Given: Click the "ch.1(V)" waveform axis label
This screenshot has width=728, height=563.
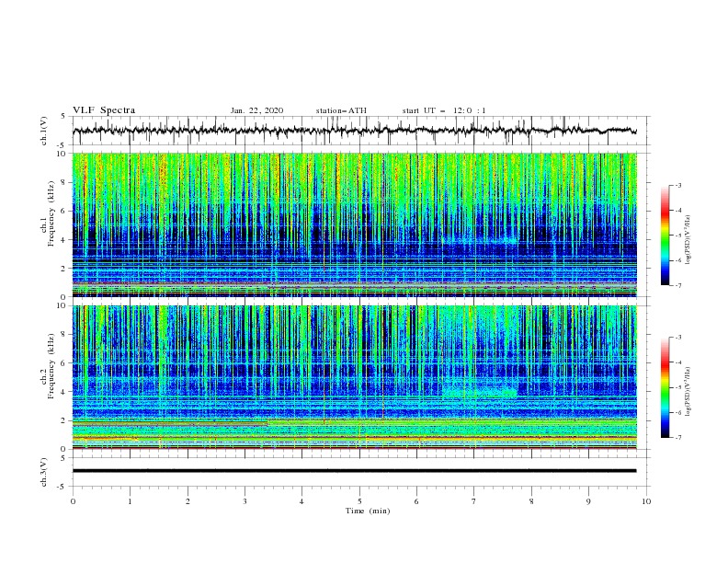Looking at the screenshot, I should [x=44, y=131].
